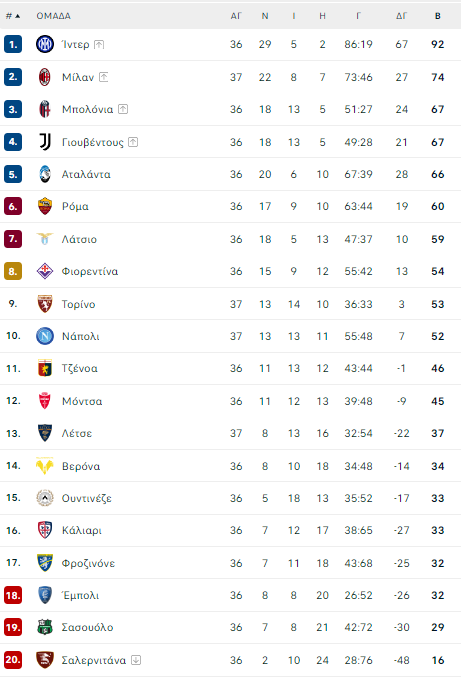Screen dimensions: 461x681
Task: Sort by goal difference ΔΓ header
Action: coord(401,16)
